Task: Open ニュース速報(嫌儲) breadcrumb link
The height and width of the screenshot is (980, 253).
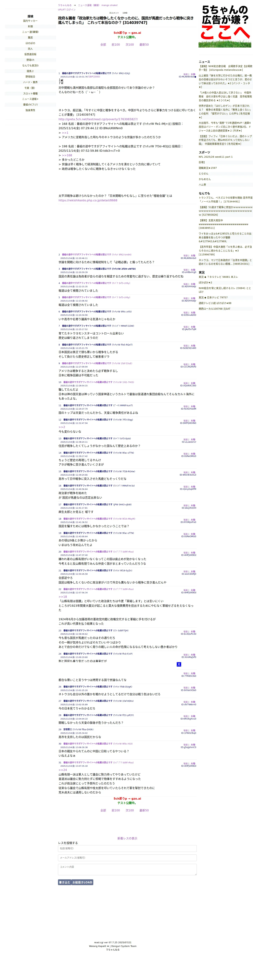Action: [x=89, y=5]
